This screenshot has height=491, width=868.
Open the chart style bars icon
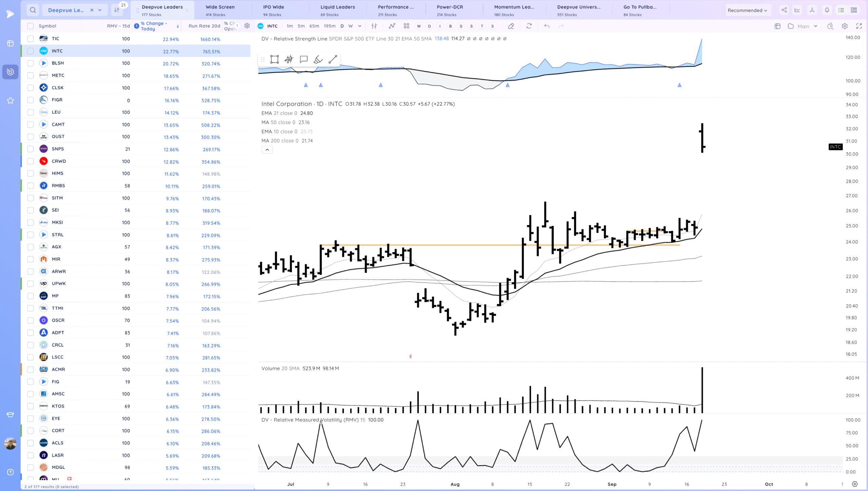374,26
